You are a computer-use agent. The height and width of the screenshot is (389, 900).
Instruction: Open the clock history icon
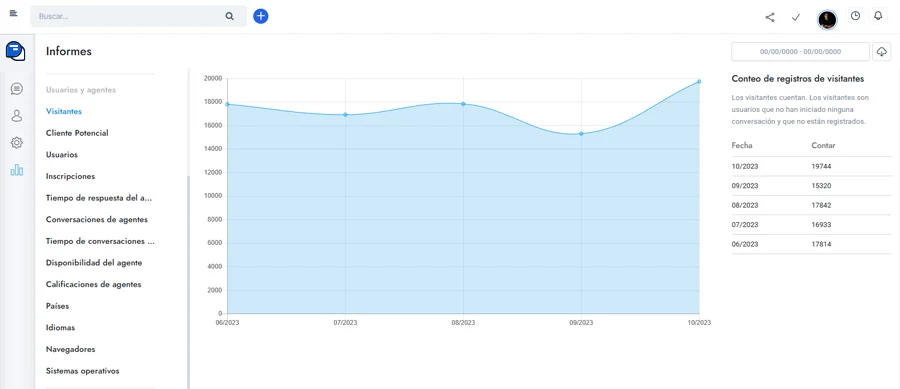point(855,16)
